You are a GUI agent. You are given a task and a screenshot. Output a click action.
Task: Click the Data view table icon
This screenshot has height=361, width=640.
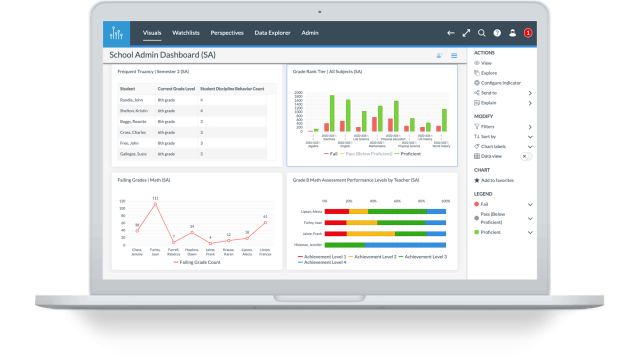tap(476, 156)
